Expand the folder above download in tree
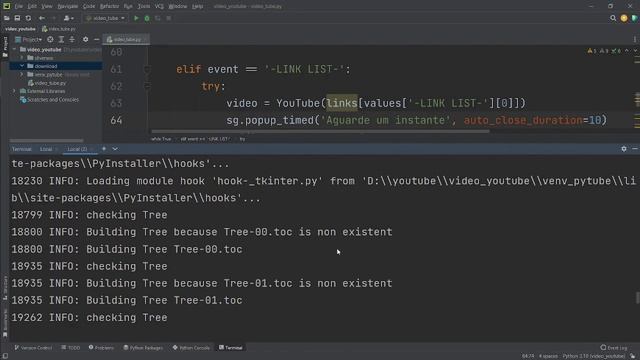The image size is (640, 360). coord(22,58)
